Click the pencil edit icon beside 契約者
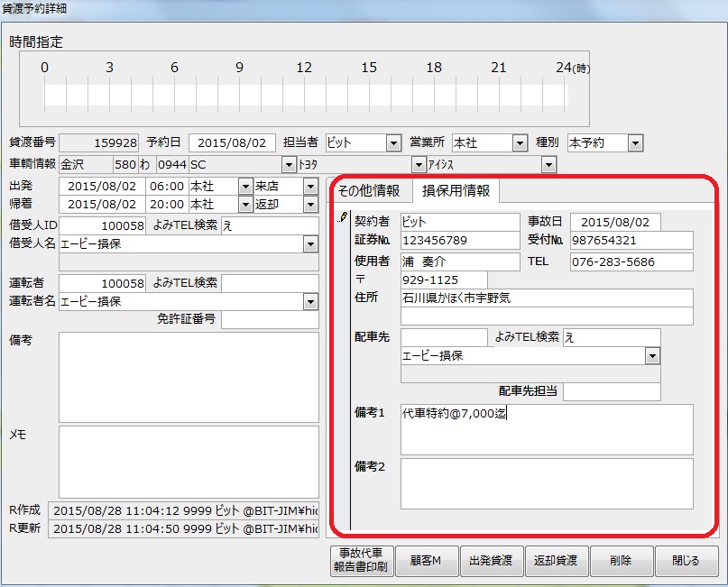 (x=343, y=218)
